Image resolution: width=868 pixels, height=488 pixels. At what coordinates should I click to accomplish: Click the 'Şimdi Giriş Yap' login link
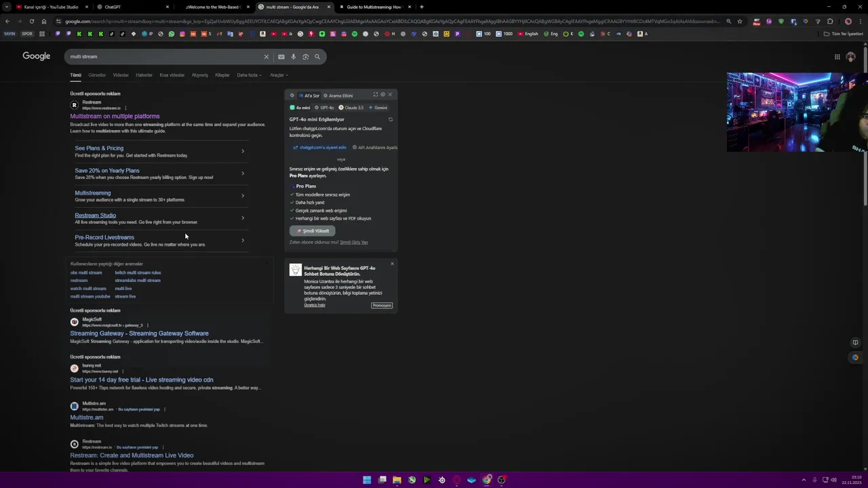pos(354,243)
